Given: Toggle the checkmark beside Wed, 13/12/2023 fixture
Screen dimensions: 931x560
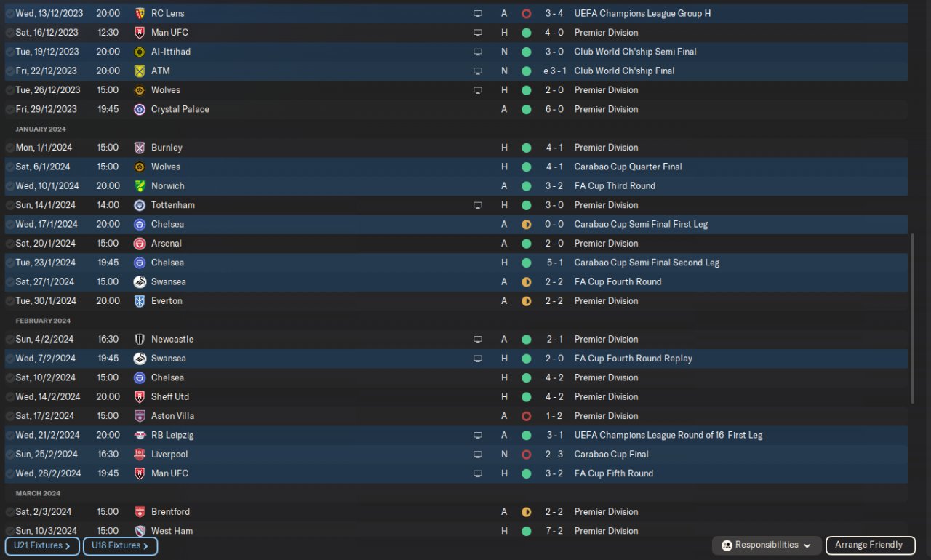Looking at the screenshot, I should coord(9,13).
